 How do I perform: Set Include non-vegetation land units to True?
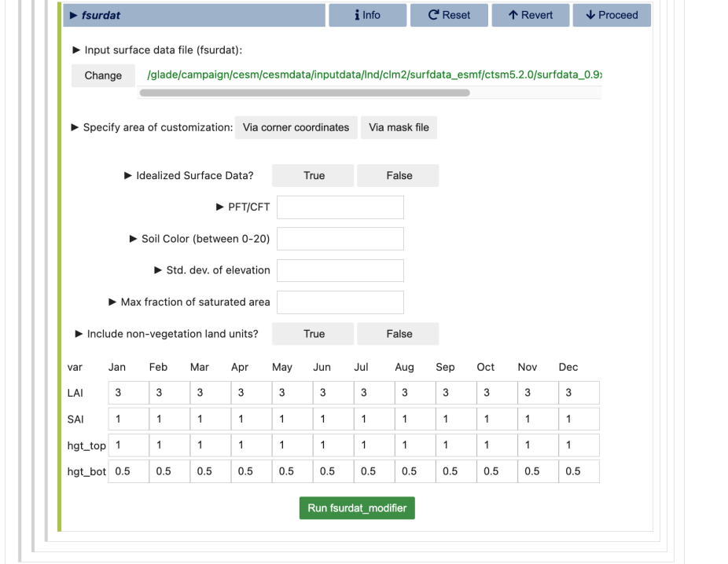tap(314, 334)
